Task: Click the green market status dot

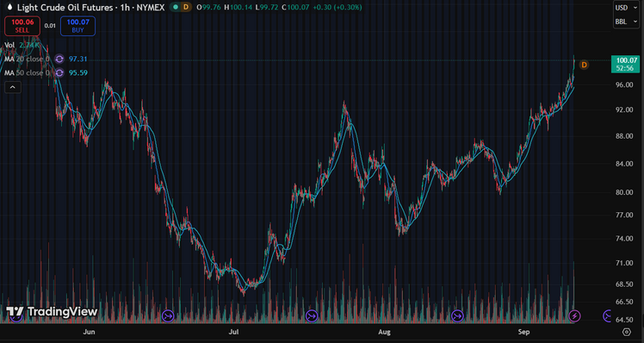Action: coord(176,7)
